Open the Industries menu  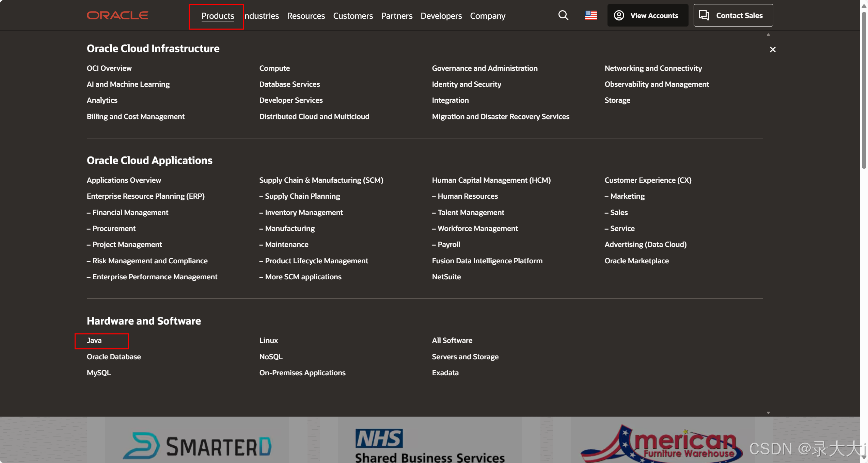pos(262,16)
